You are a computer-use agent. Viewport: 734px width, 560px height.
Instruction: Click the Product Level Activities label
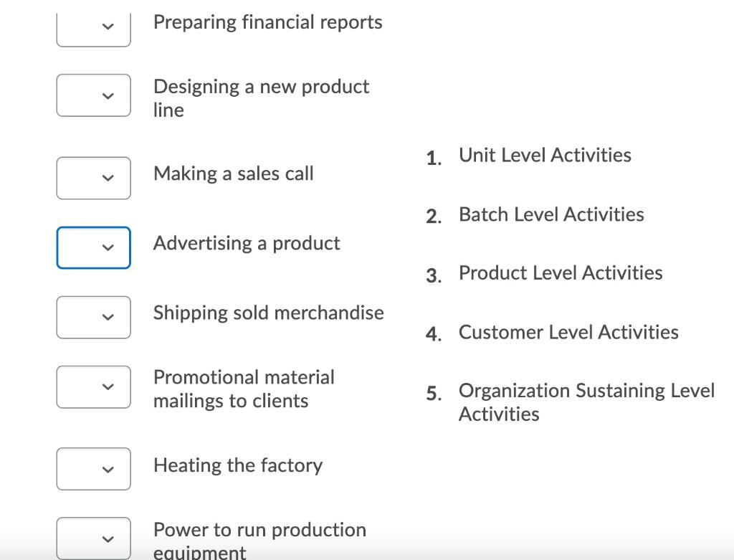pos(561,272)
